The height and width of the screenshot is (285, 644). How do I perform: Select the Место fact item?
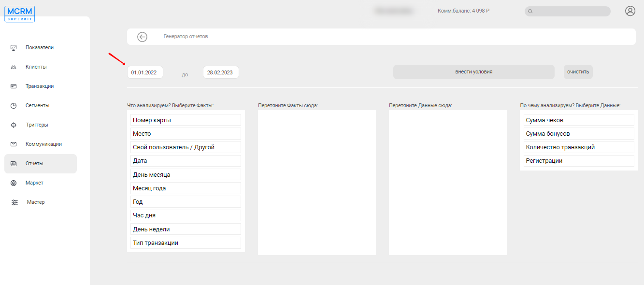pyautogui.click(x=186, y=133)
